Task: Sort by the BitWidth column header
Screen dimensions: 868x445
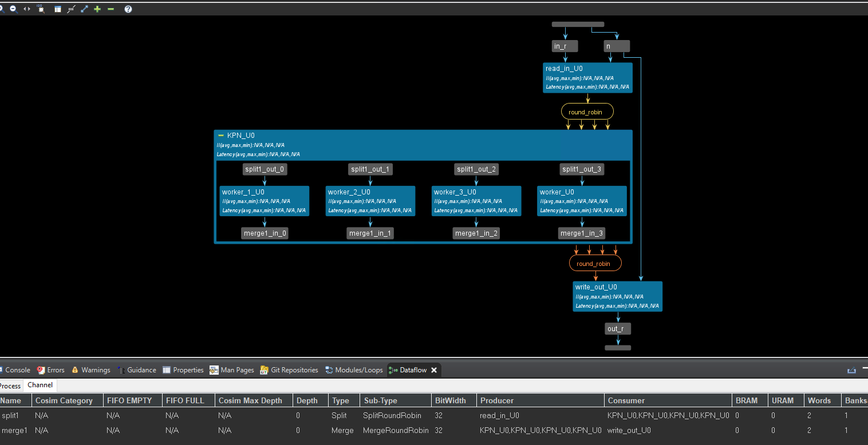Action: click(x=454, y=400)
